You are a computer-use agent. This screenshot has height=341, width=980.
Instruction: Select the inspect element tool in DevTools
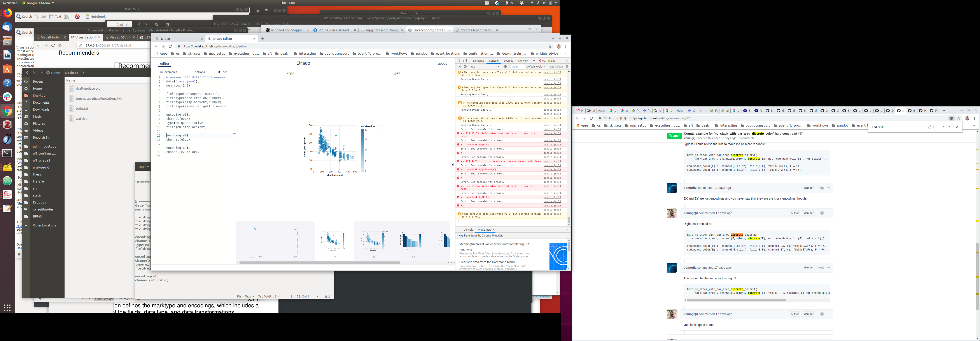click(459, 61)
